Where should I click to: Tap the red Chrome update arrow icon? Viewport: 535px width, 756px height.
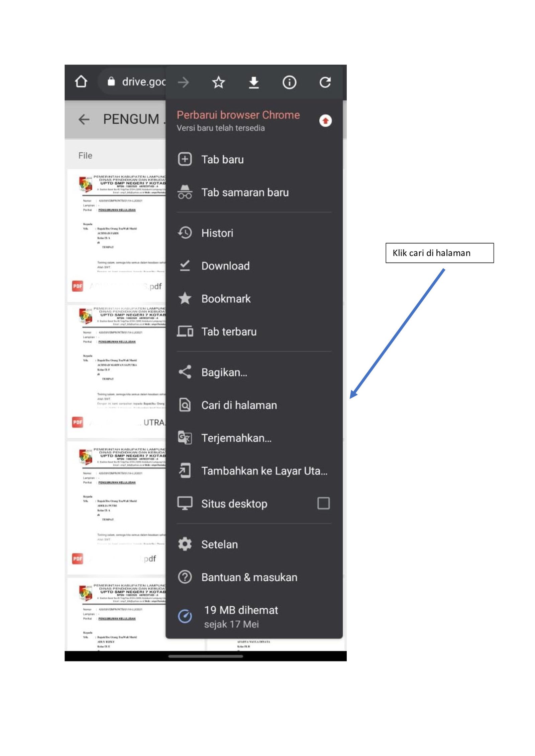point(325,121)
